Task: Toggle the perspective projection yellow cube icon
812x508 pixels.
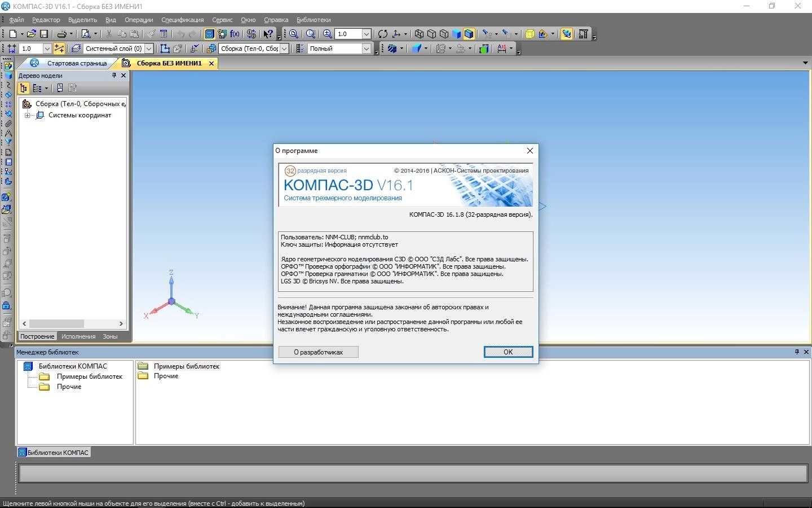Action: (529, 34)
